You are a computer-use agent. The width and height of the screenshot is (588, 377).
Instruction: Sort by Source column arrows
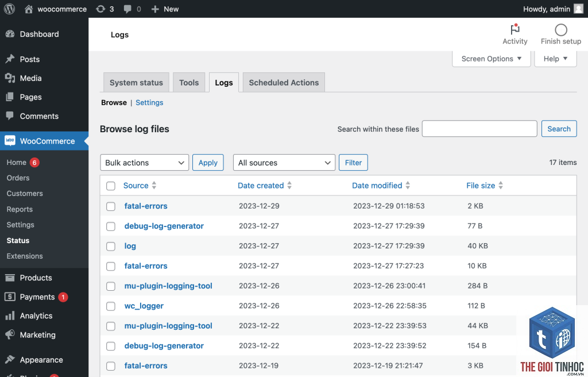tap(154, 185)
